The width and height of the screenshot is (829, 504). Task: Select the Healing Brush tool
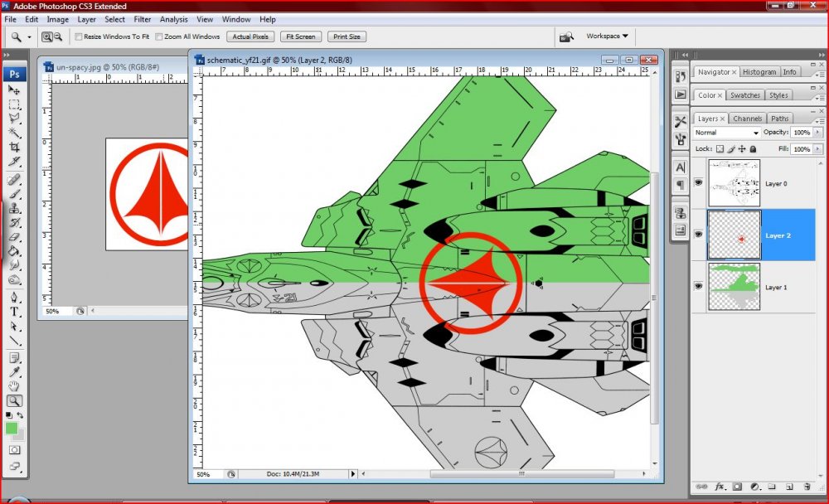(14, 180)
